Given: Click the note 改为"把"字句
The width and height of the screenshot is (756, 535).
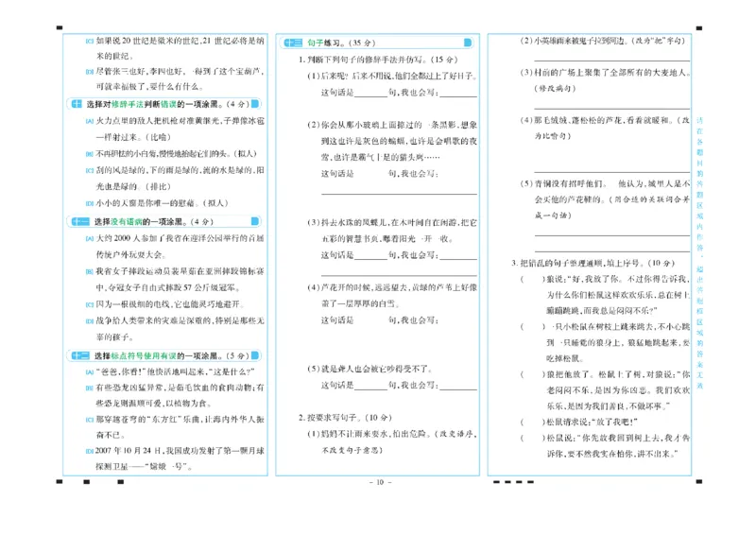Looking at the screenshot, I should click(x=656, y=41).
